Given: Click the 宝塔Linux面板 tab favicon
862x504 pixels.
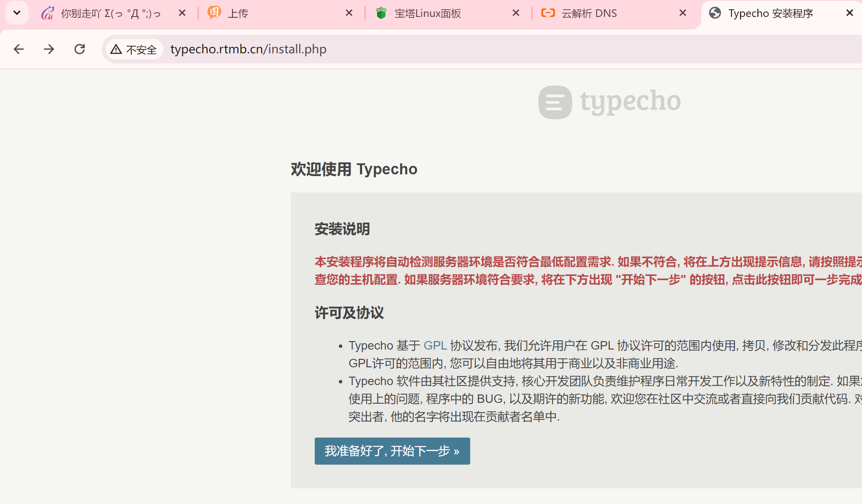Looking at the screenshot, I should [x=381, y=13].
